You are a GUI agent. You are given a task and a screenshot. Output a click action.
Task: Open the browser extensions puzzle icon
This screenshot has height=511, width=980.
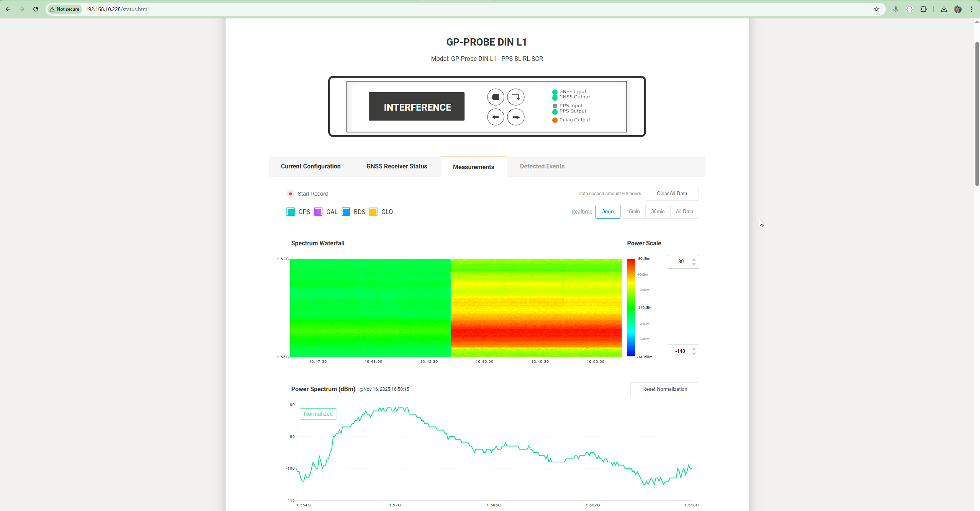click(x=923, y=9)
